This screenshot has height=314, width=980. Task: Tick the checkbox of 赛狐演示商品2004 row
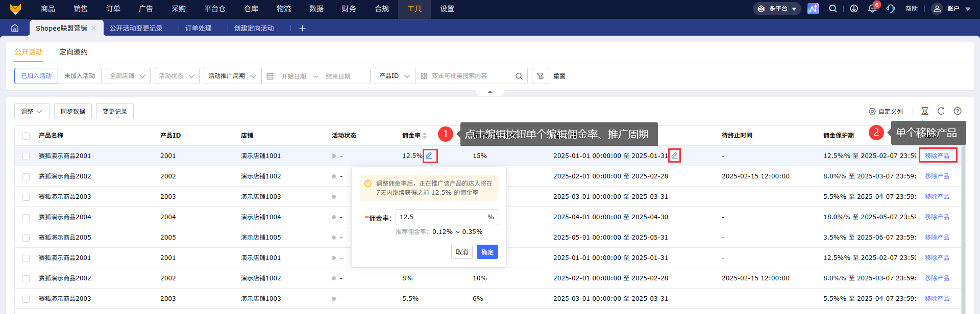(26, 217)
